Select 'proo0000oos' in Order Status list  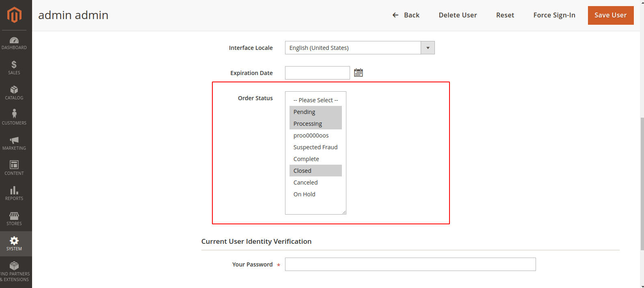[316, 135]
